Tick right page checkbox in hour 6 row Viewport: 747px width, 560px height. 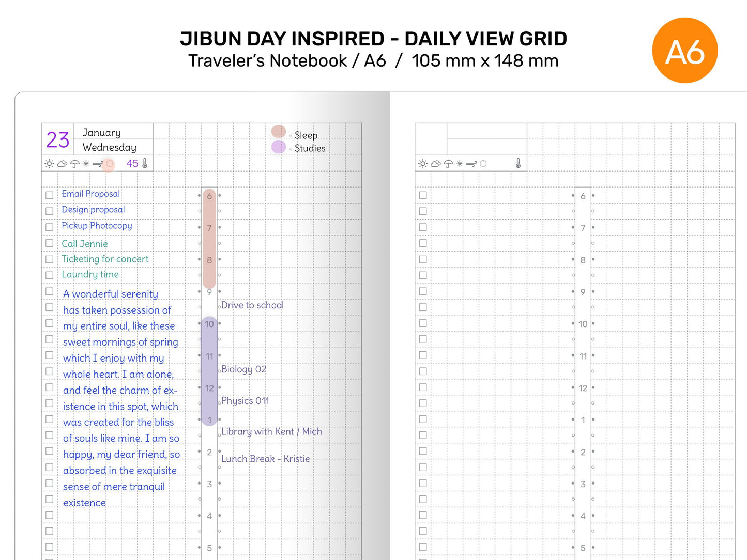point(423,195)
